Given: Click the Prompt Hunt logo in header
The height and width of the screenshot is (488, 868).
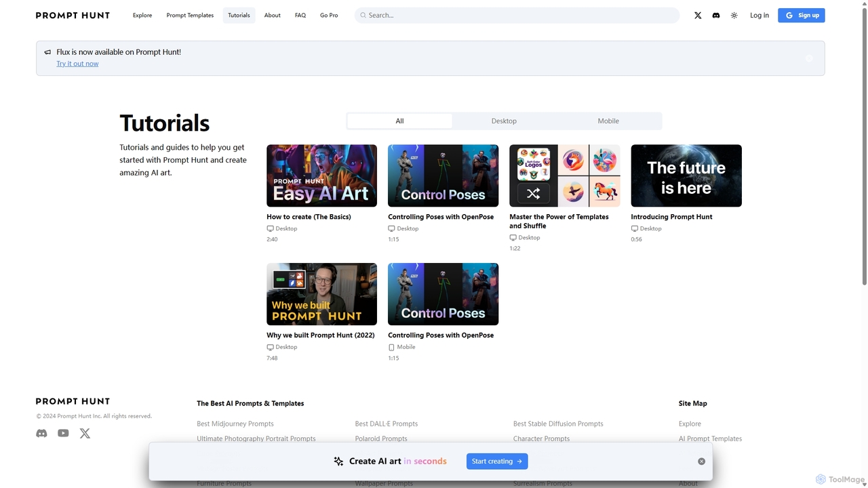Looking at the screenshot, I should coord(73,15).
